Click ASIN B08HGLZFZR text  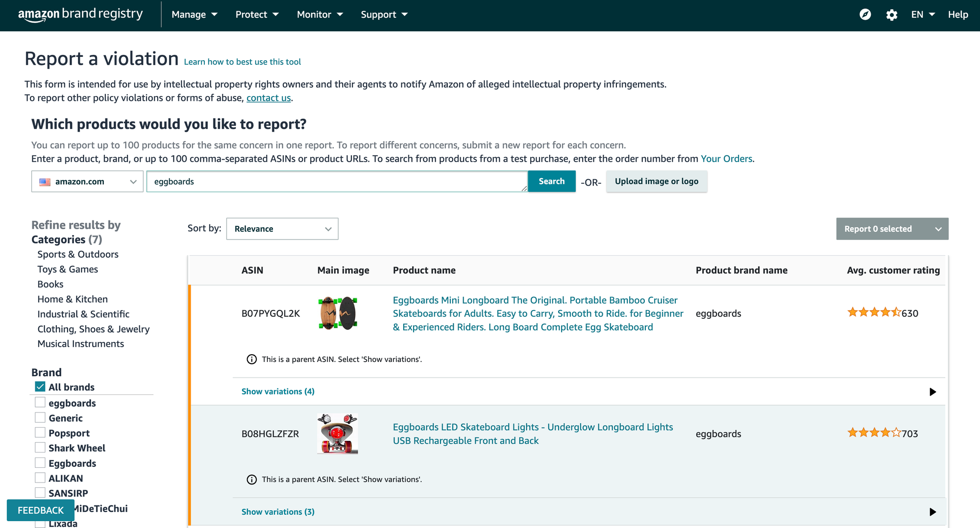pos(270,434)
